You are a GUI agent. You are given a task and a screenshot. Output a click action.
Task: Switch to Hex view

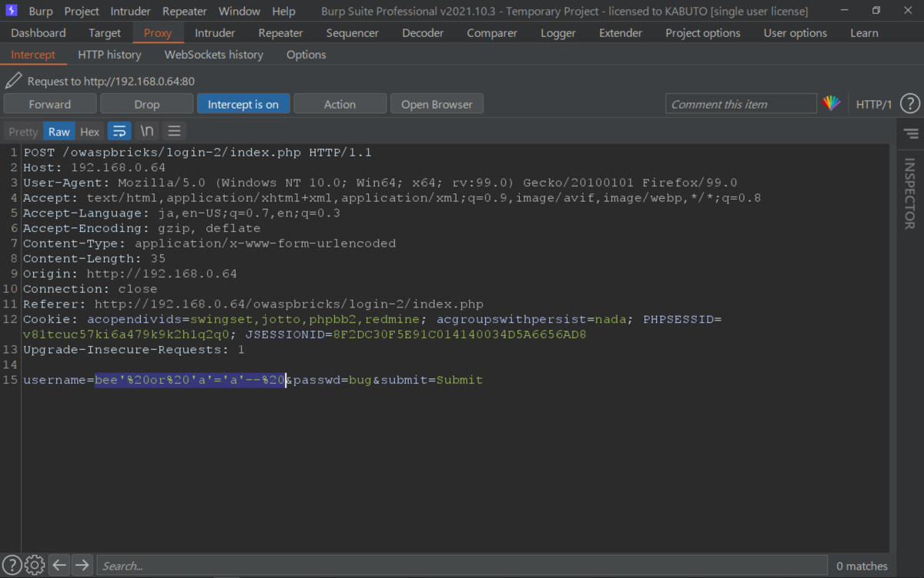90,132
